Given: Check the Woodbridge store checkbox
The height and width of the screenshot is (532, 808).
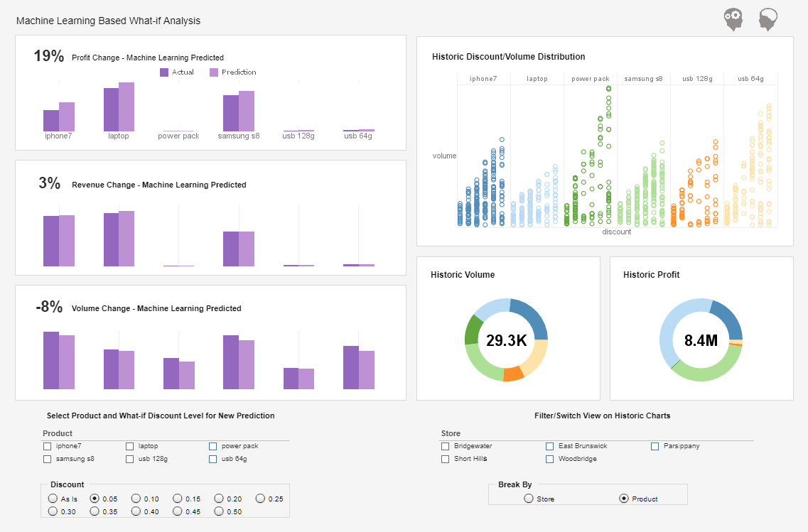Looking at the screenshot, I should (549, 459).
